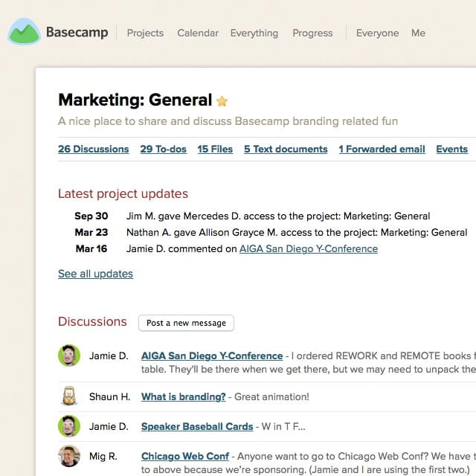Open the What is branding? discussion
476x476 pixels.
[184, 396]
